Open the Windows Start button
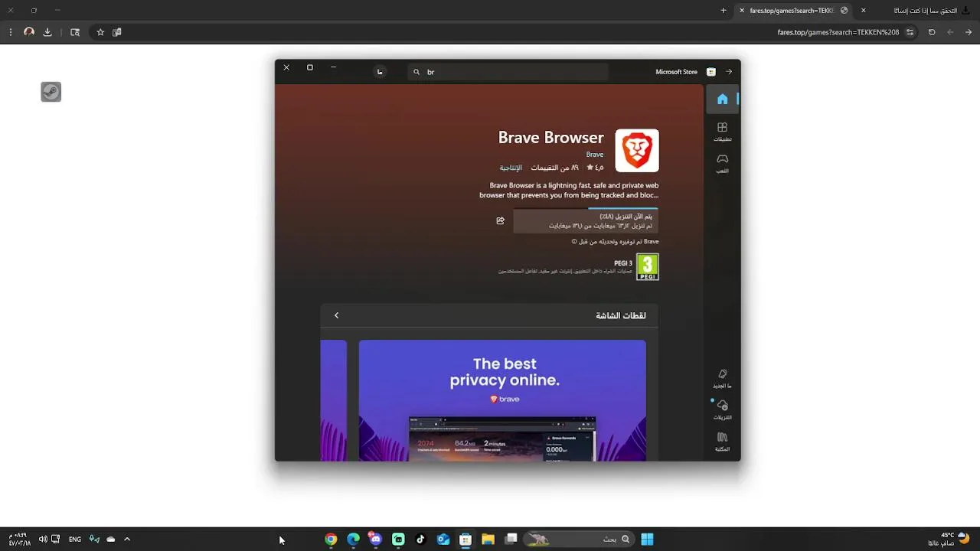 click(x=647, y=539)
